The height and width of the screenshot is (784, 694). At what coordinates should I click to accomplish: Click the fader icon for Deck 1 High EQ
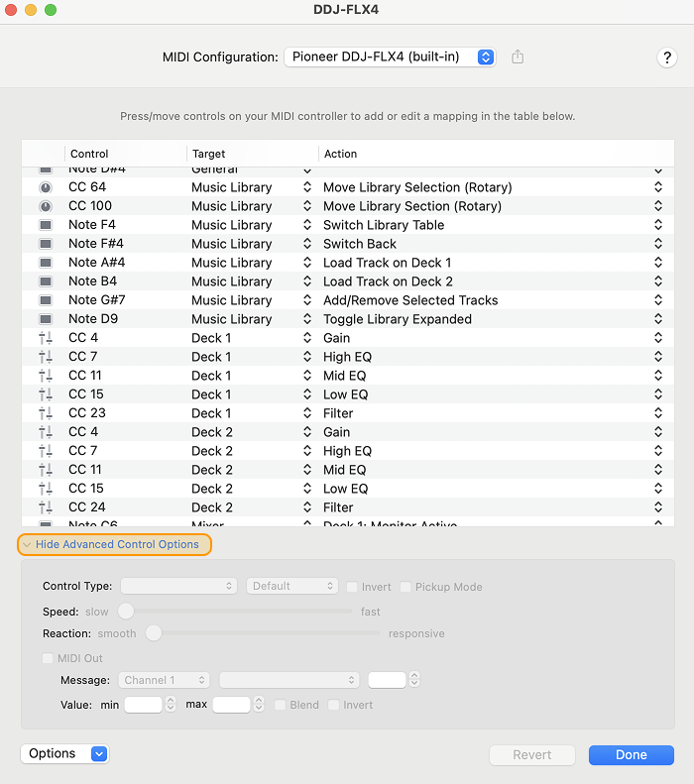[x=46, y=357]
